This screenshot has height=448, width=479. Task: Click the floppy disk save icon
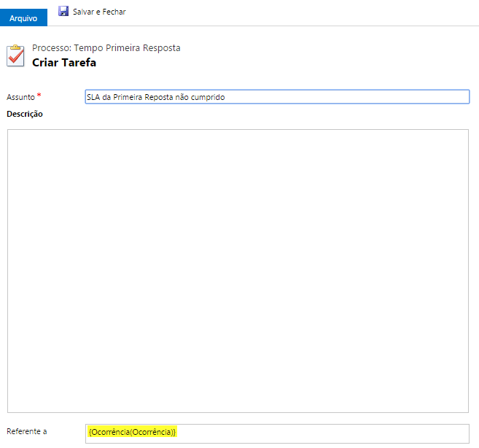point(63,12)
